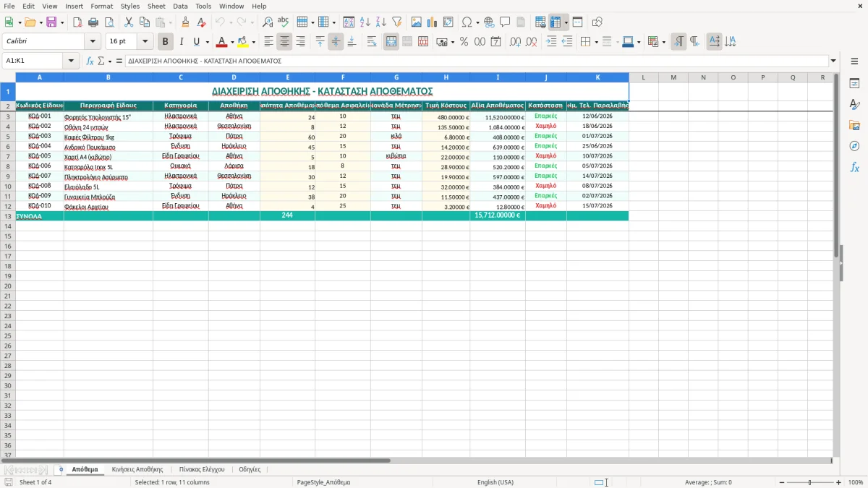The height and width of the screenshot is (488, 868).
Task: Open the Sort dialog icon
Action: (x=349, y=22)
